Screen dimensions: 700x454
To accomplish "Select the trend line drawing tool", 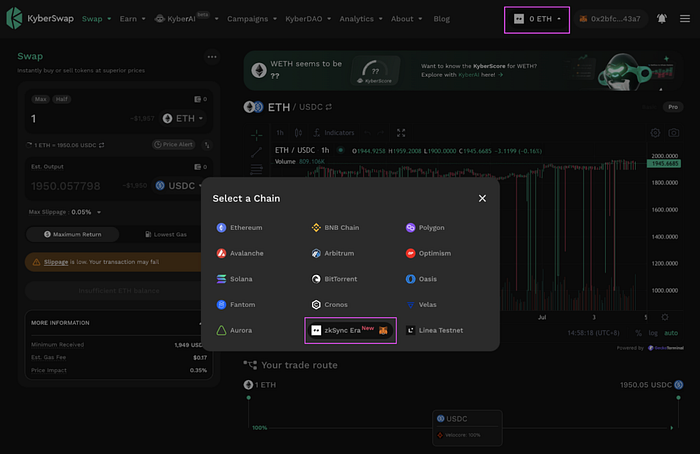I will point(256,152).
